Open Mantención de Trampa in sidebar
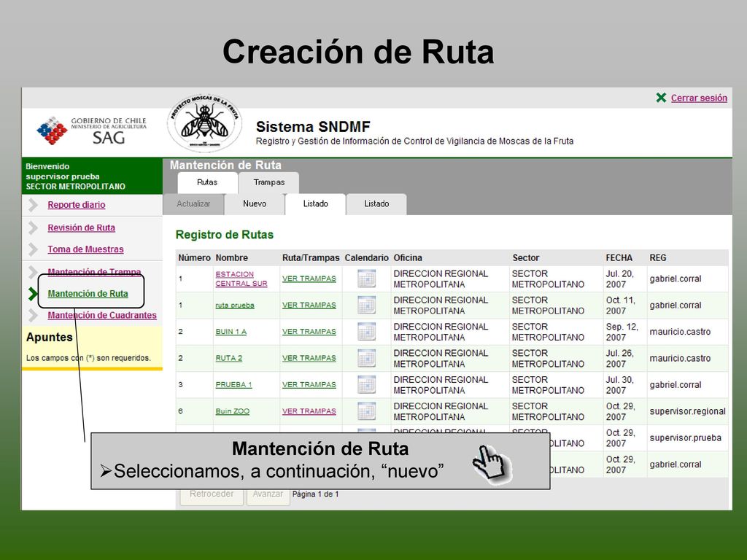The width and height of the screenshot is (747, 560). tap(94, 271)
